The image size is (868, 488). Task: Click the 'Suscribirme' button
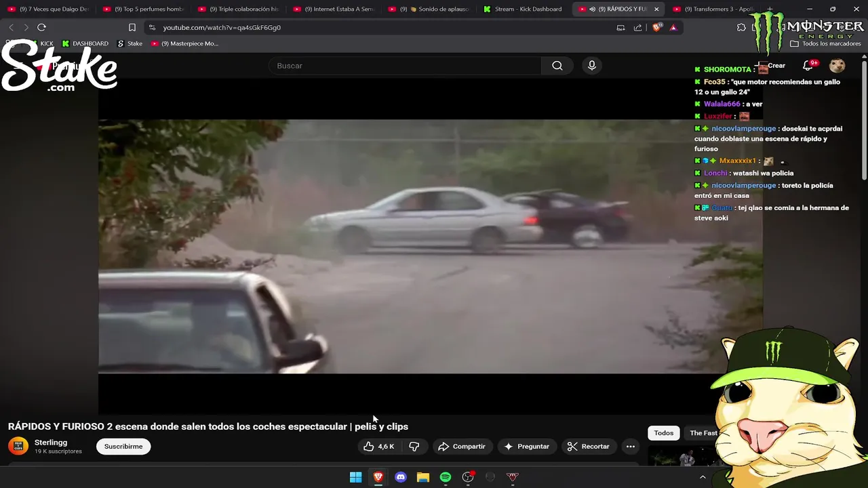tap(123, 447)
